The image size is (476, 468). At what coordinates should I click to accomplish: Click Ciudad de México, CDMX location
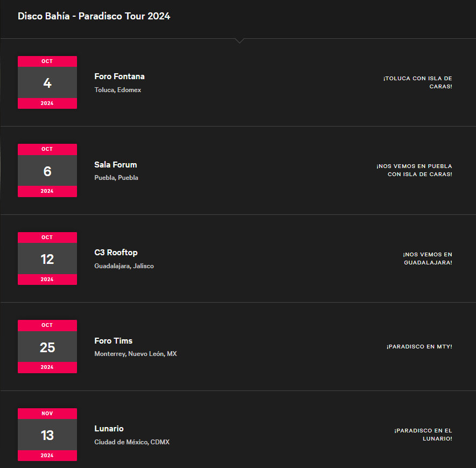[x=132, y=442]
